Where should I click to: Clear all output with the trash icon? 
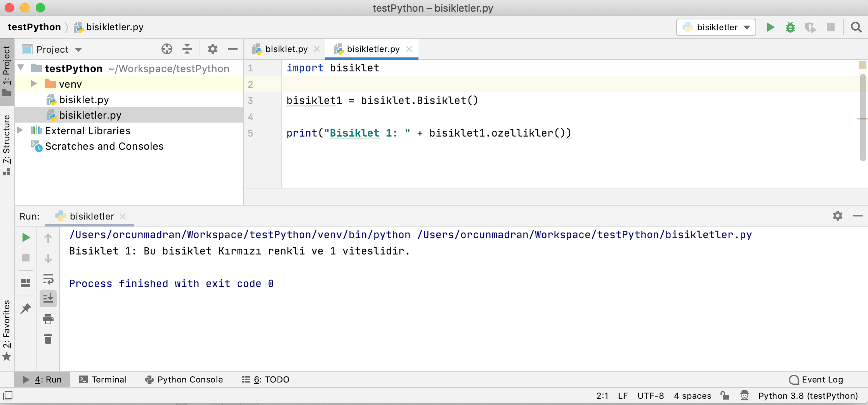tap(48, 339)
